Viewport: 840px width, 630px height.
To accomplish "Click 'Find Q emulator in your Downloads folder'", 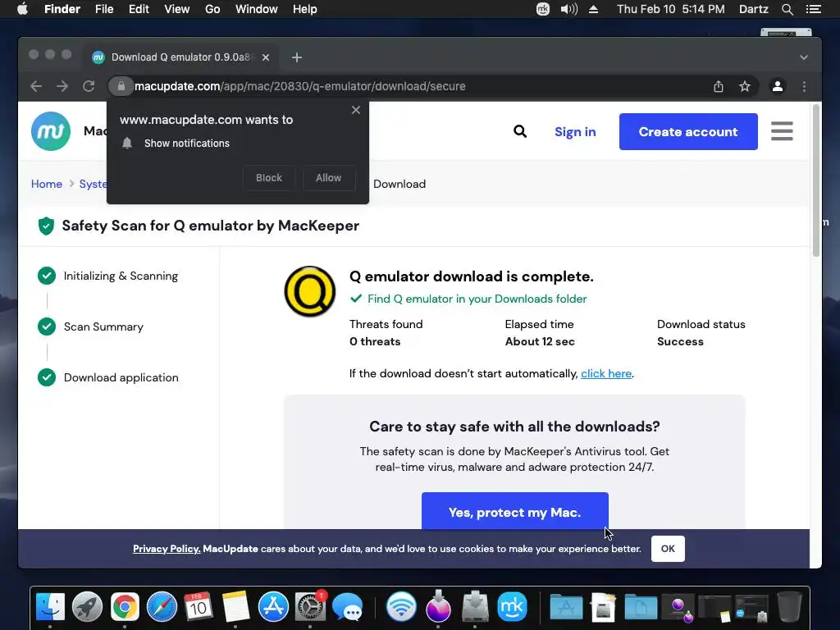I will (477, 299).
